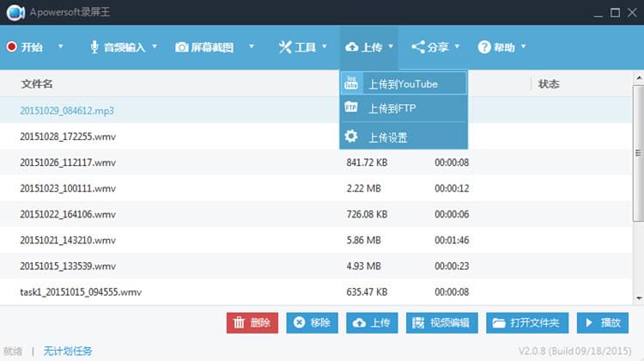Screen dimensions: 644x361
Task: Select file 20151029_084612.mp3
Action: (x=67, y=111)
